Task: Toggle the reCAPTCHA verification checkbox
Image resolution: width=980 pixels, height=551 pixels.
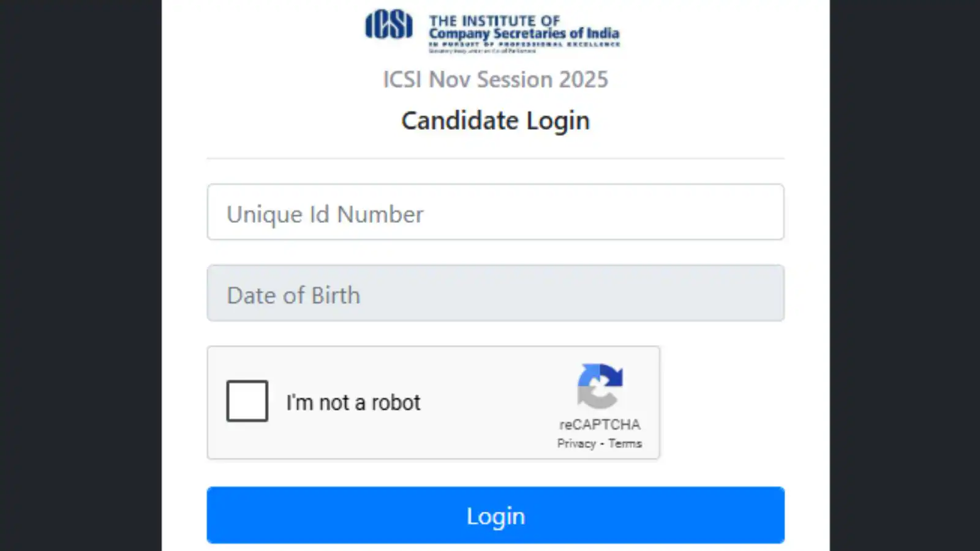Action: 247,401
